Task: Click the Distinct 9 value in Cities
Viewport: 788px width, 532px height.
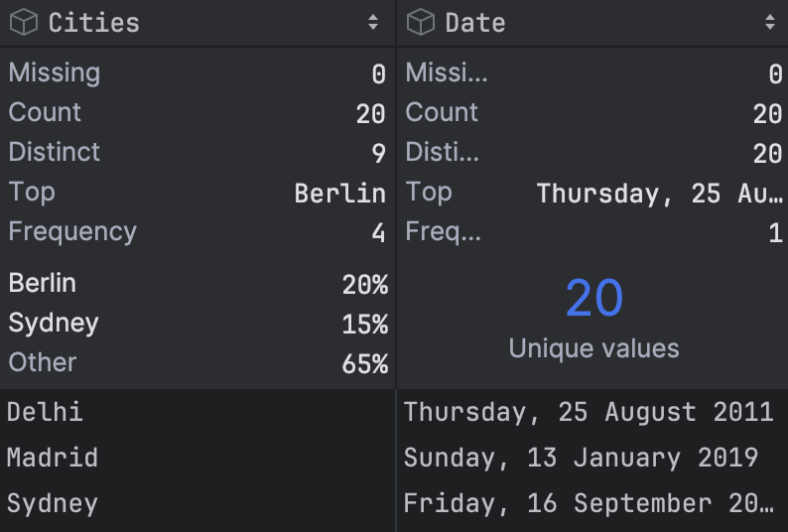Action: pos(378,153)
